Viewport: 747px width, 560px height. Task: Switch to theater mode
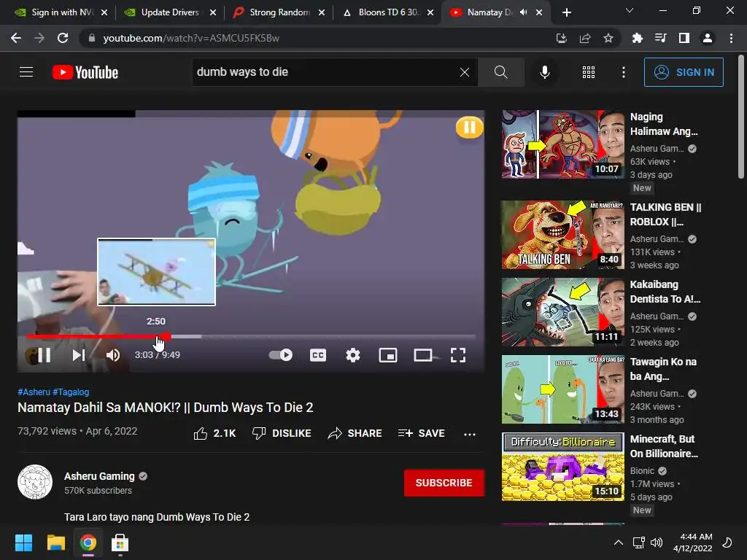pyautogui.click(x=423, y=355)
